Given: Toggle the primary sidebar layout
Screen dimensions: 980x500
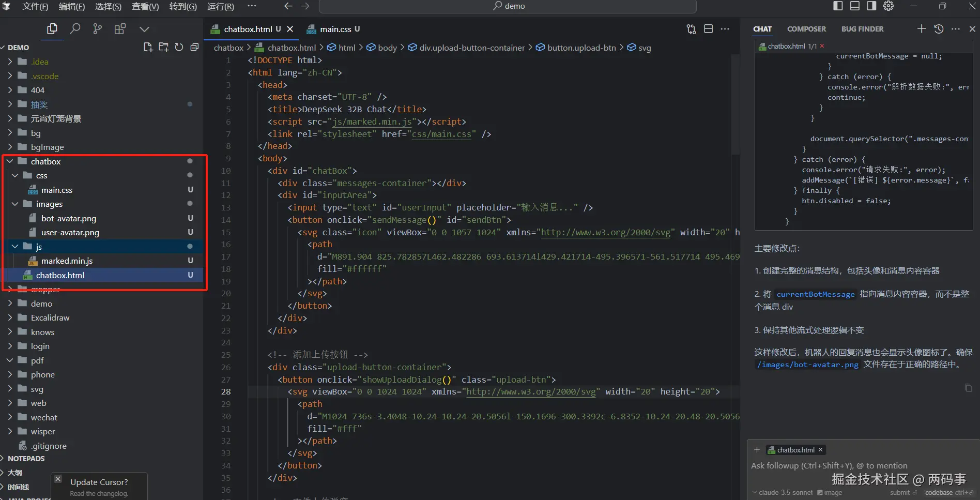Looking at the screenshot, I should click(x=838, y=6).
